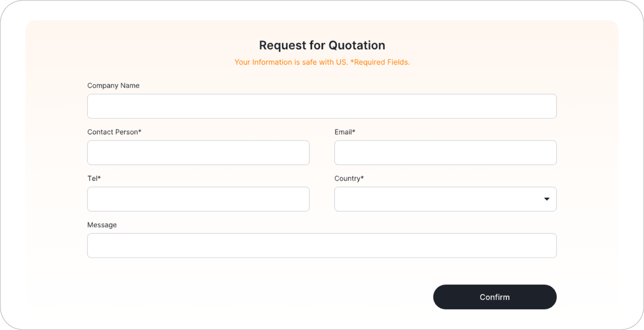Viewport: 644px width, 330px height.
Task: Click the Company Name label
Action: [113, 85]
